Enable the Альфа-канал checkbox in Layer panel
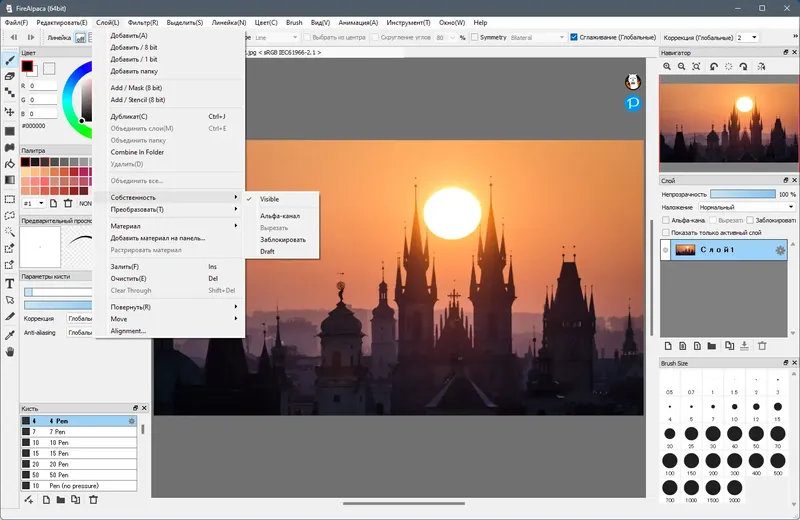The width and height of the screenshot is (800, 520). [x=666, y=220]
